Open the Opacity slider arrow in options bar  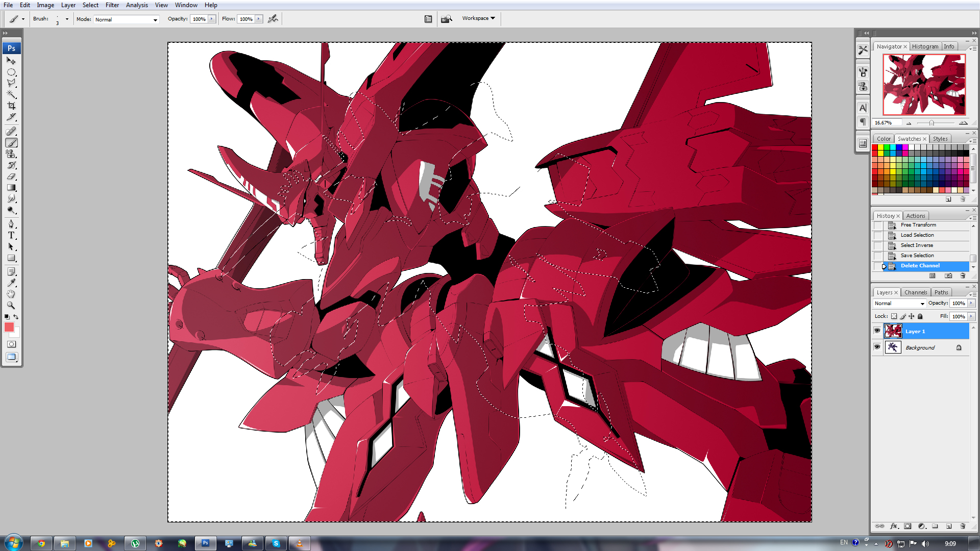coord(211,19)
